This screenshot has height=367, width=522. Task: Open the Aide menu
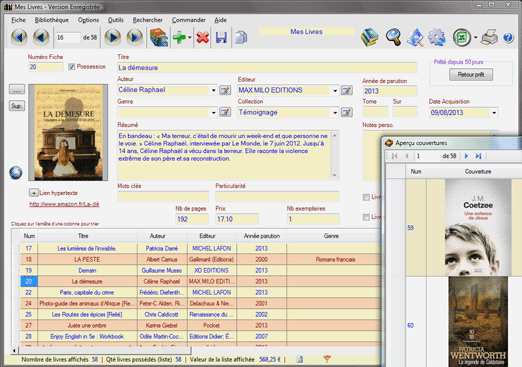click(x=220, y=20)
